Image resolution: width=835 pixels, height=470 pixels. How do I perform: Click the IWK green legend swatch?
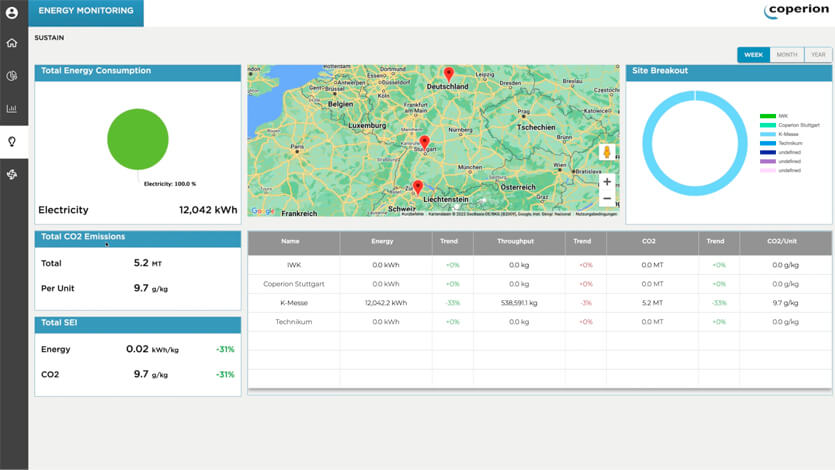(767, 116)
